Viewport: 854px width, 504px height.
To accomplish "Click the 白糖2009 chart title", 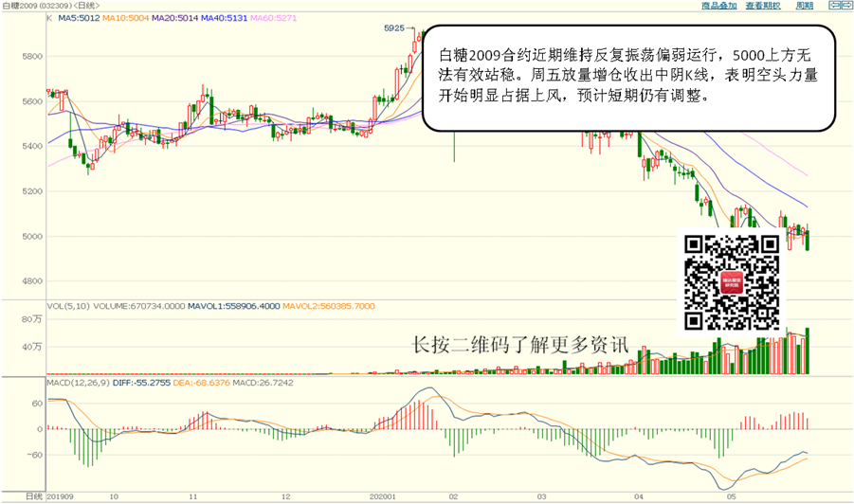I will [23, 6].
